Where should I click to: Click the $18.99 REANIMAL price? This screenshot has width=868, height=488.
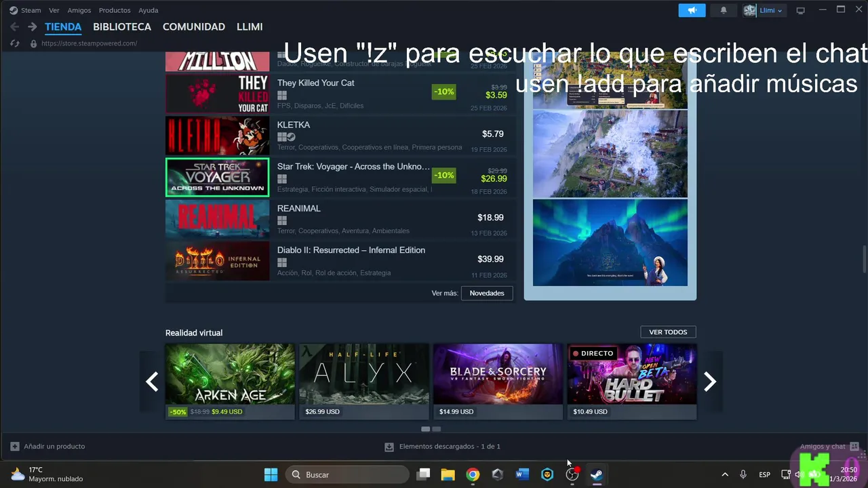490,218
